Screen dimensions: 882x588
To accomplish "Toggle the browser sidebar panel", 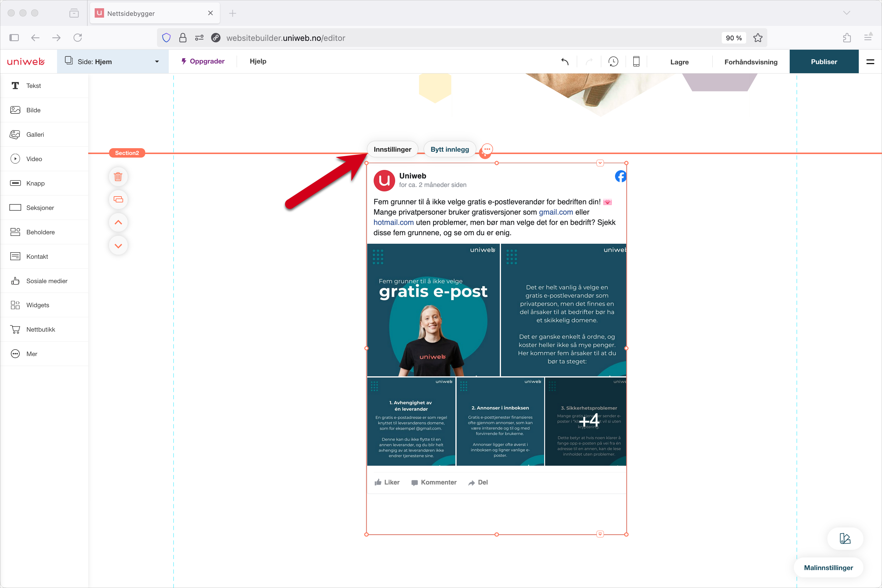I will click(14, 38).
